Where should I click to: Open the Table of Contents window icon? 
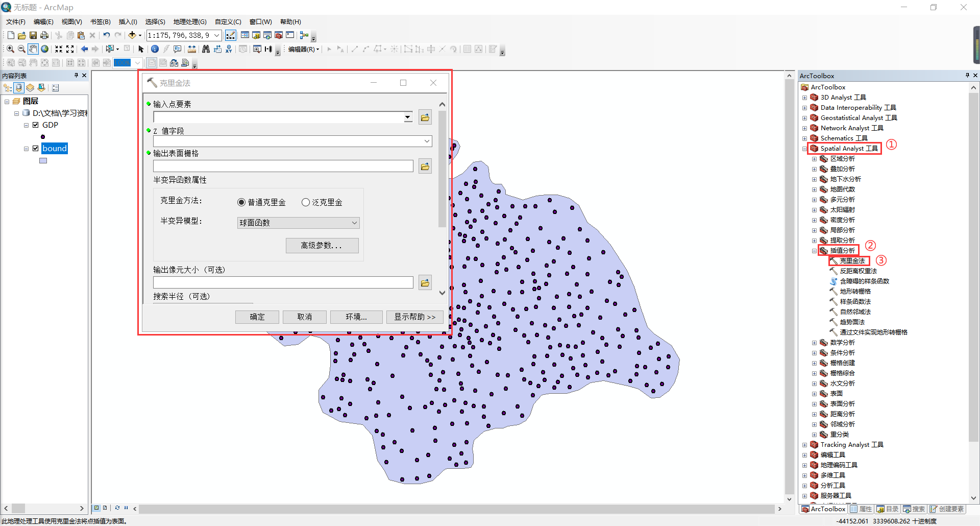pos(245,35)
